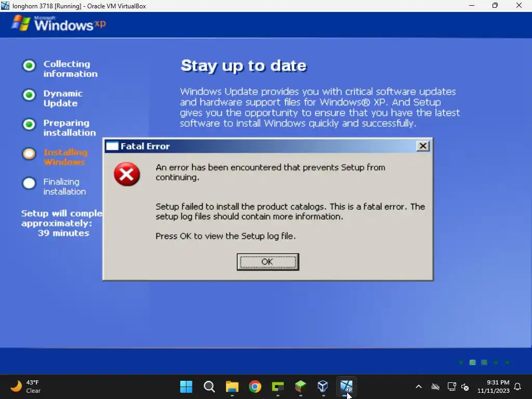The height and width of the screenshot is (399, 532).
Task: Open VirtualBox Manager cube icon in taskbar
Action: (x=323, y=387)
